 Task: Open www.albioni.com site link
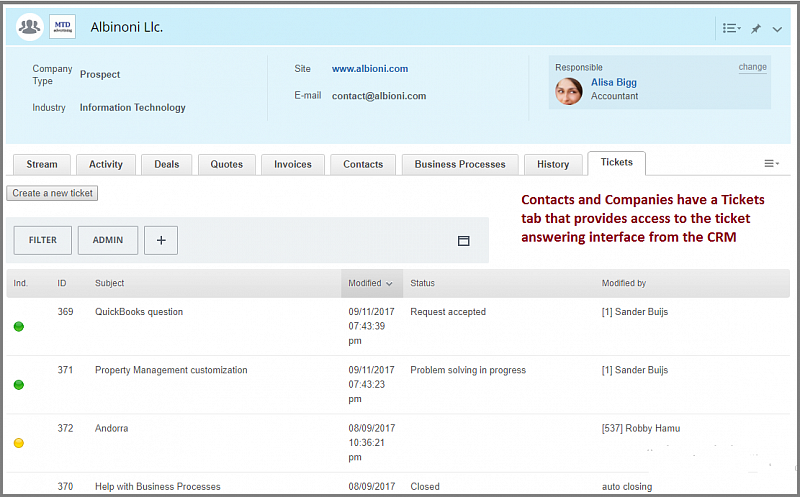(369, 69)
